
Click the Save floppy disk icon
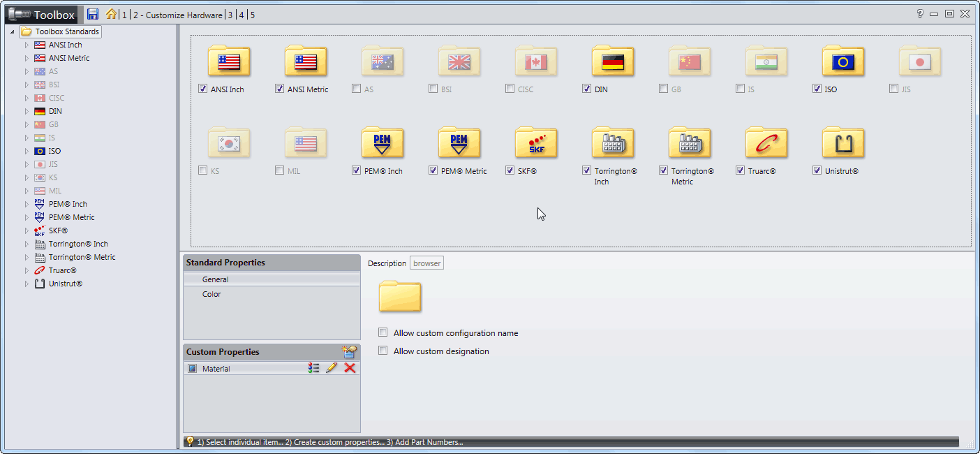click(93, 14)
